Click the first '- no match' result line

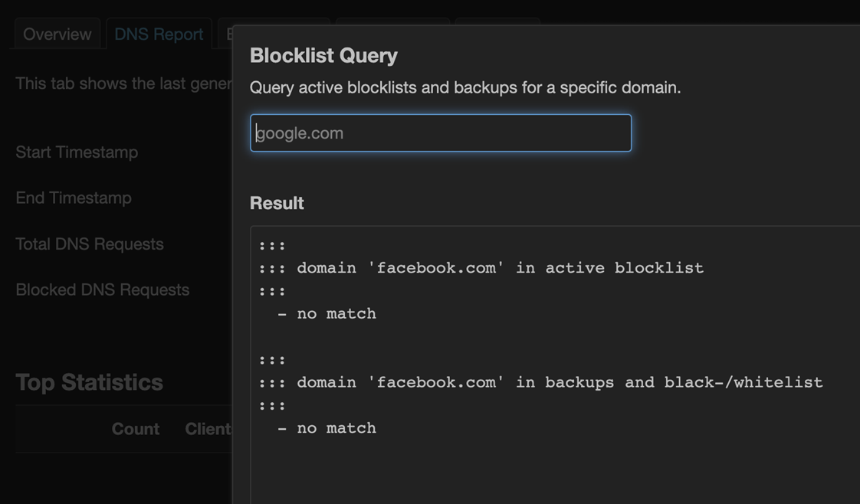click(x=327, y=314)
